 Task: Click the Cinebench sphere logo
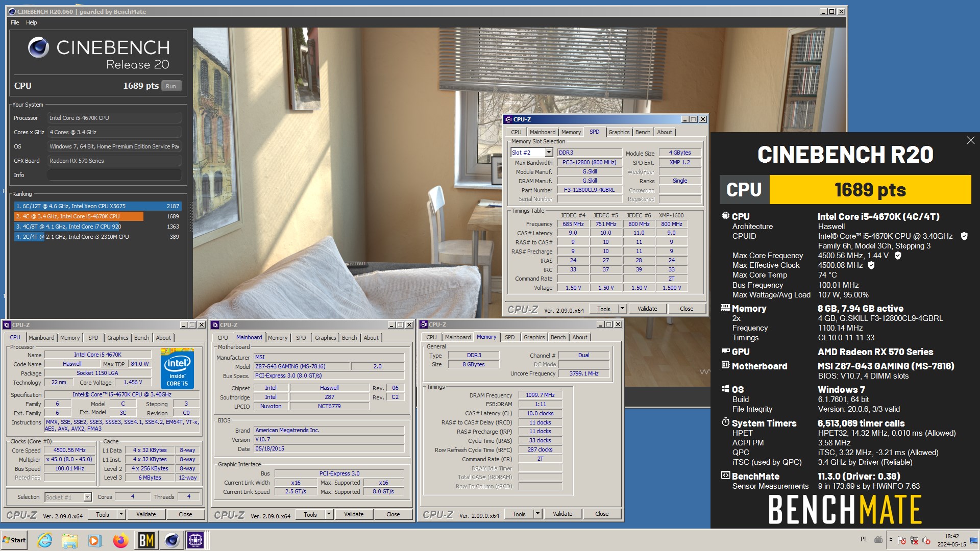[38, 47]
